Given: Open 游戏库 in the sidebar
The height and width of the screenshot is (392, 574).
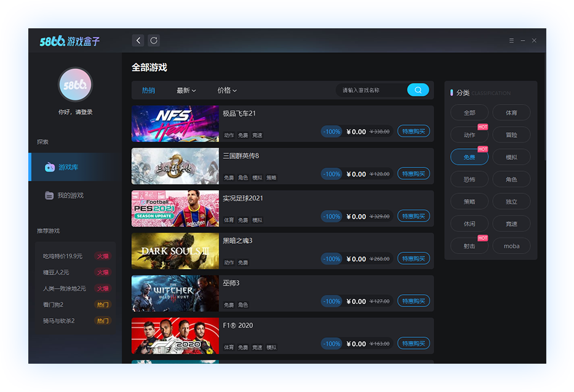Looking at the screenshot, I should pos(68,167).
